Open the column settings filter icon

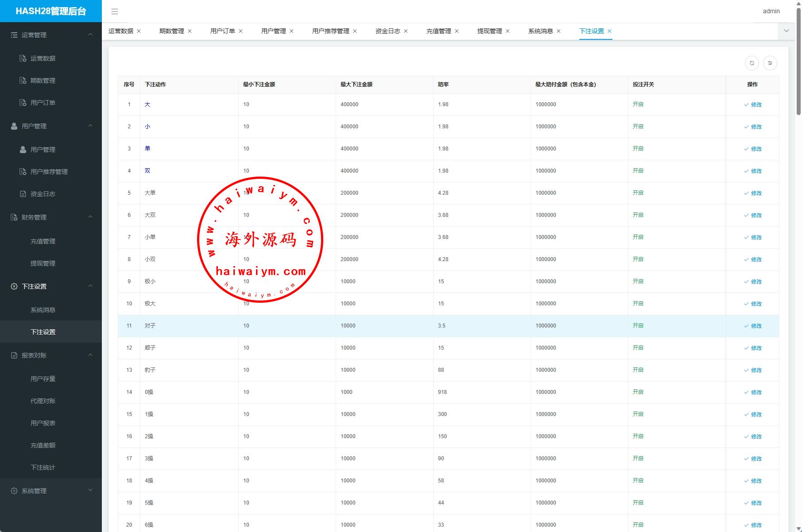click(770, 63)
